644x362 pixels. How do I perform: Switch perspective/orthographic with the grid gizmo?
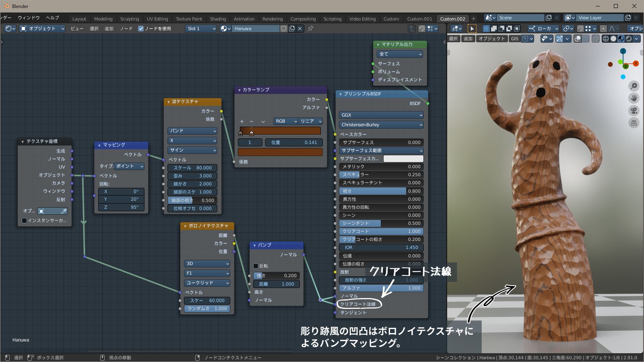[x=634, y=123]
